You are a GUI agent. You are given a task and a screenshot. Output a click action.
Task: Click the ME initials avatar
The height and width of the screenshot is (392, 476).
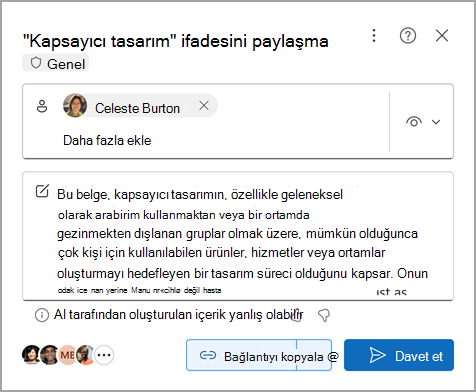click(x=67, y=355)
